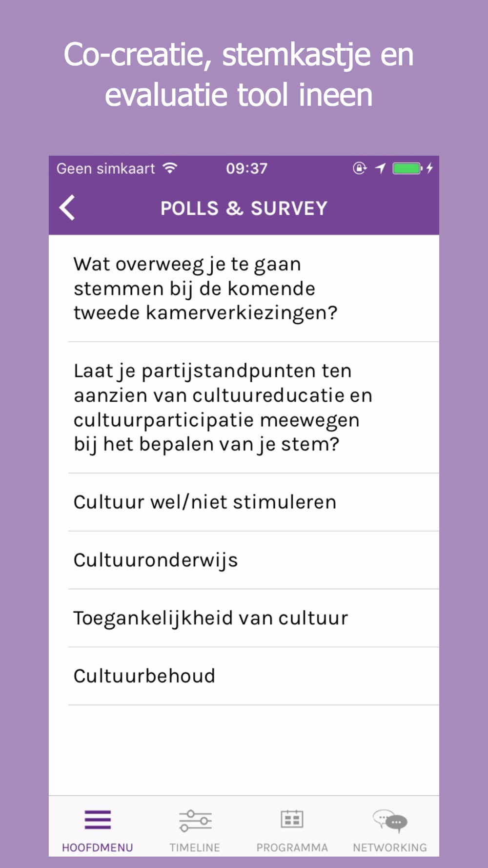
Task: Open the Cultuuronderwijs survey item
Action: tap(156, 560)
